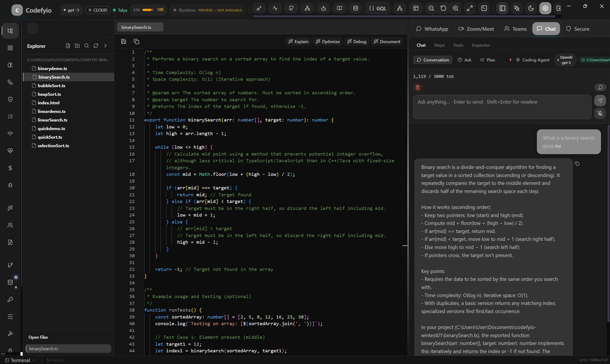Click the new folder icon in Explorer
Image resolution: width=610 pixels, height=364 pixels.
coord(77,46)
